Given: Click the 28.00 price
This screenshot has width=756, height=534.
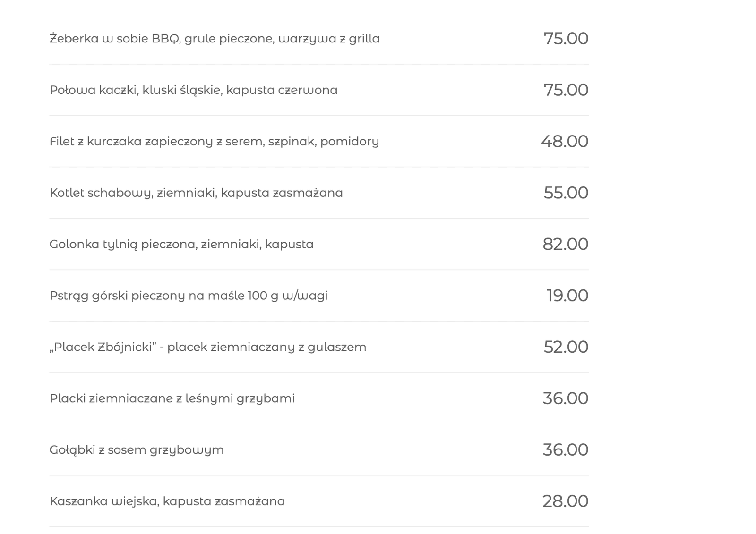Looking at the screenshot, I should (565, 502).
